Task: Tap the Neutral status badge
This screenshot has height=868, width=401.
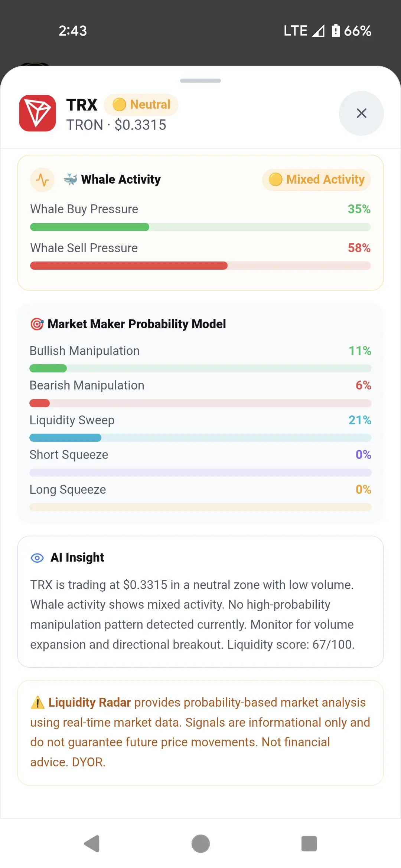Action: coord(141,105)
